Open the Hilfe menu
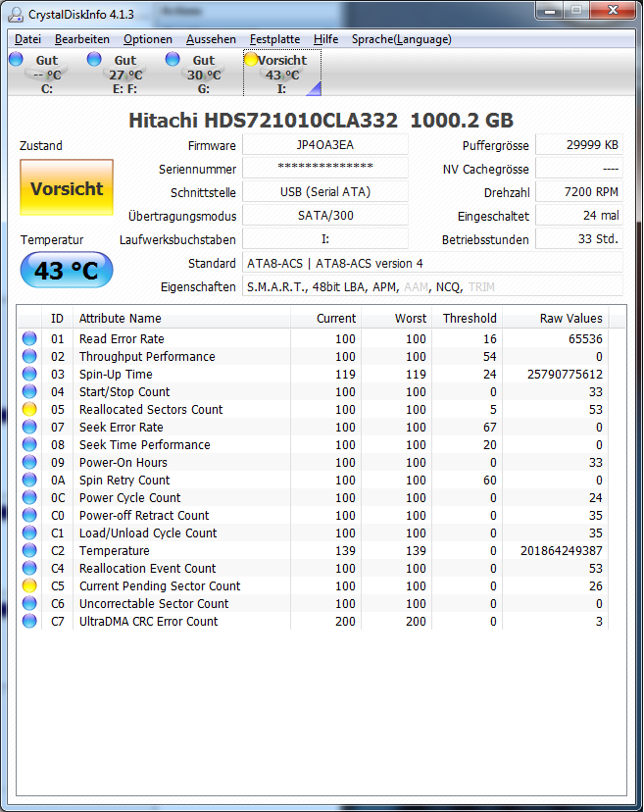Viewport: 644px width, 812px height. click(x=325, y=39)
